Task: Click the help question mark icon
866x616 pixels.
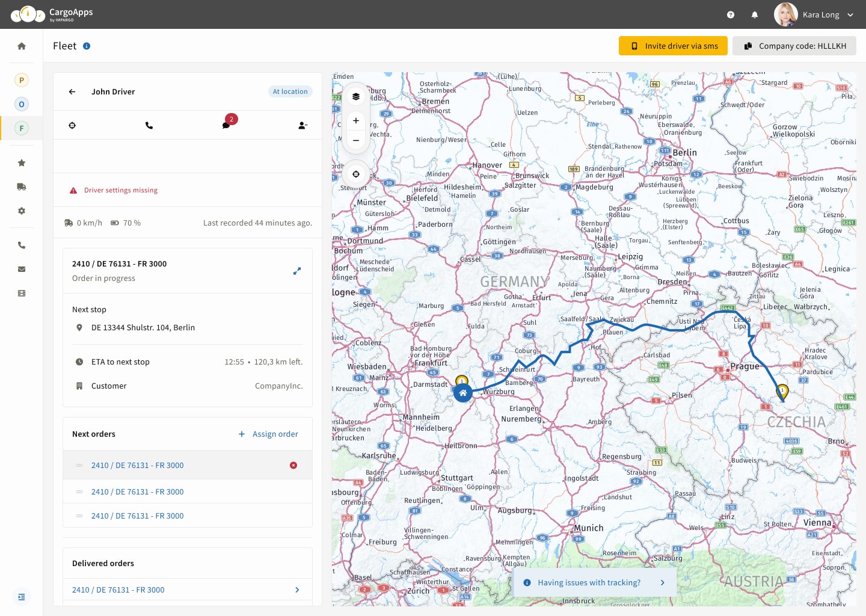Action: [731, 15]
